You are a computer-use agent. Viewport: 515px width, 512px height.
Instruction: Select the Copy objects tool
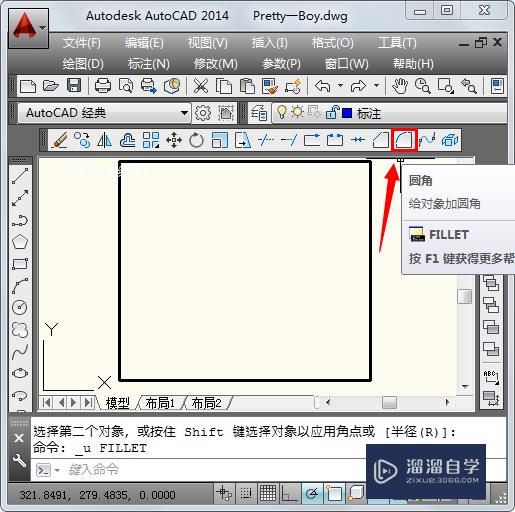point(82,140)
